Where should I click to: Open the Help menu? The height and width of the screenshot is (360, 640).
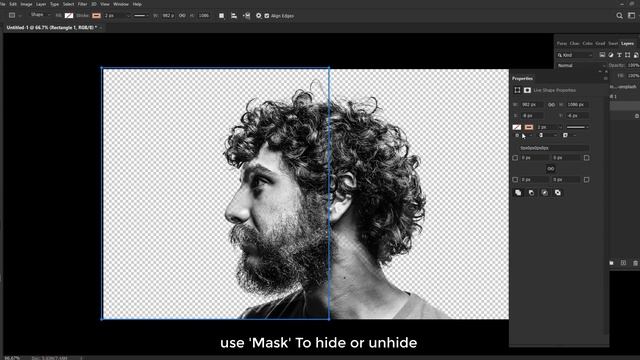click(137, 4)
